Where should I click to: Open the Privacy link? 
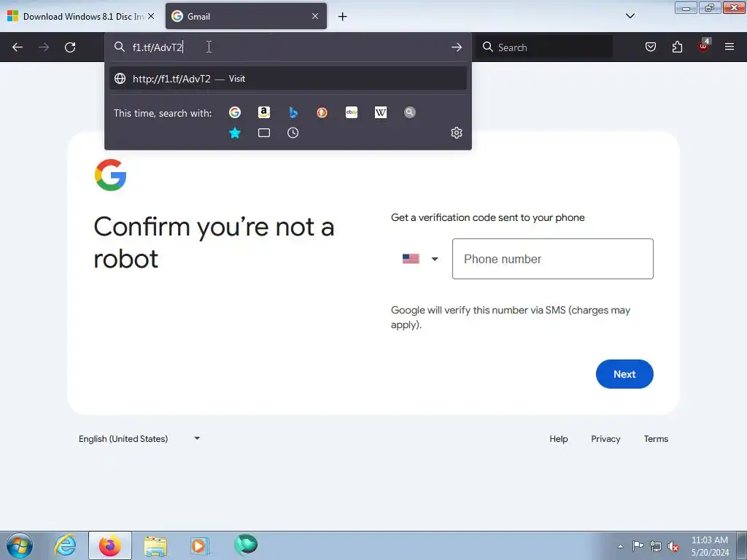[605, 438]
